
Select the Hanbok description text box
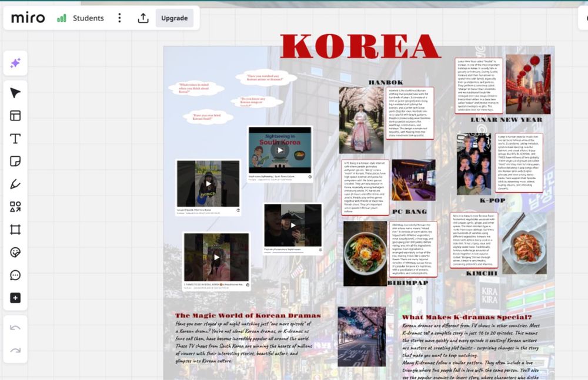click(410, 113)
